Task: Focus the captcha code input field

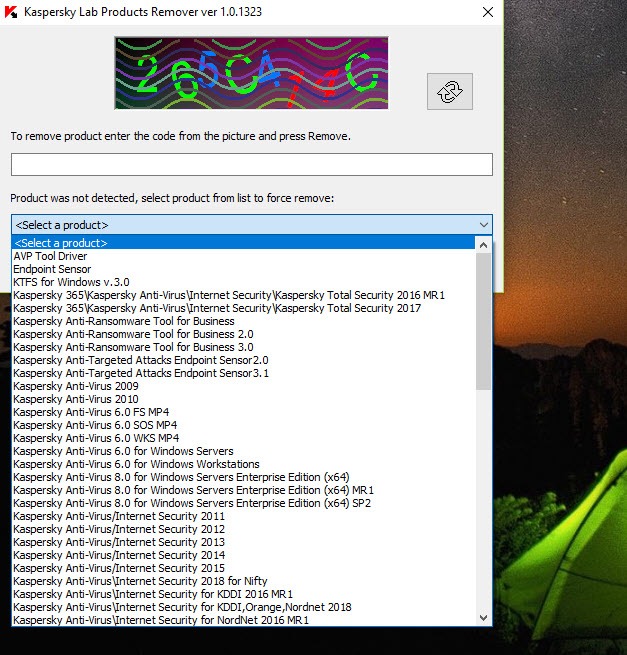Action: tap(251, 164)
